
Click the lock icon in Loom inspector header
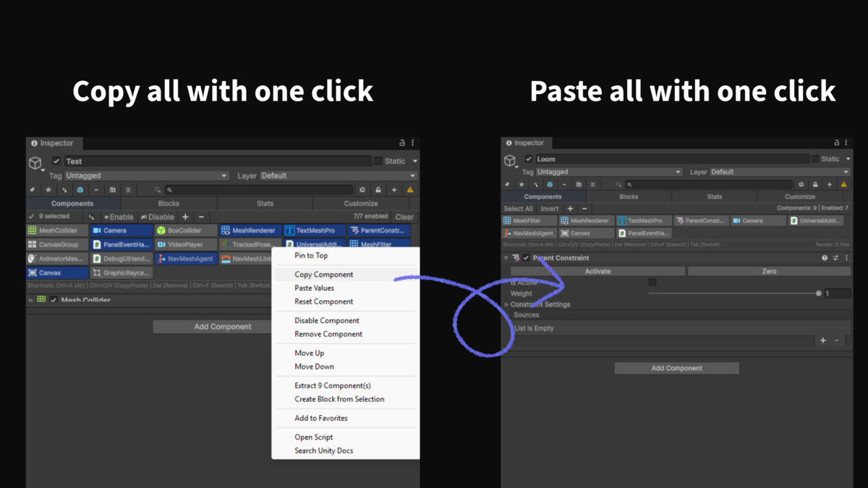coord(837,143)
